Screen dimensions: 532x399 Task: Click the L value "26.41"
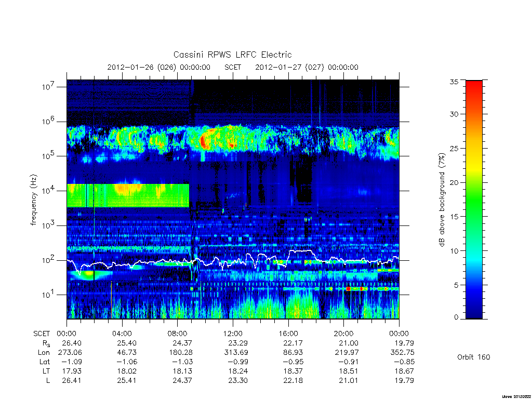coord(72,381)
